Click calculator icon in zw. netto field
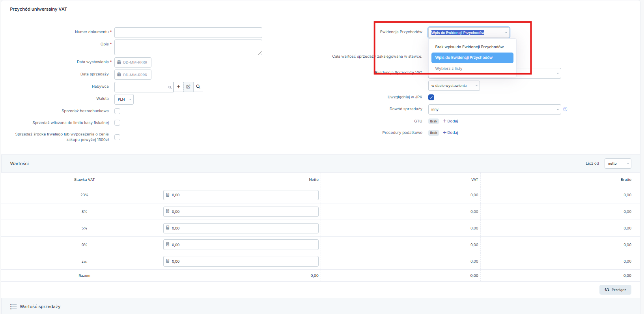Viewport: 644px width, 314px height. (x=168, y=261)
